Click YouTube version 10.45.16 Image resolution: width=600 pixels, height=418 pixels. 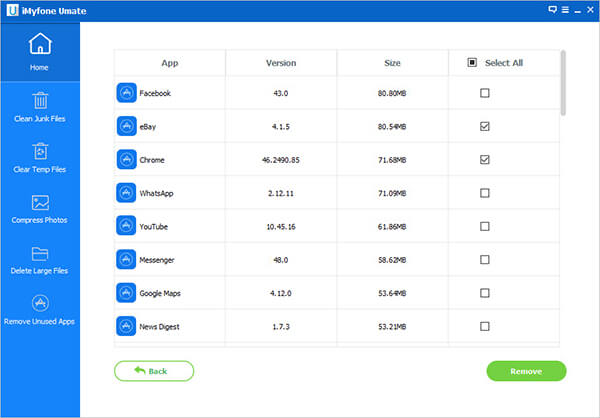pos(280,227)
